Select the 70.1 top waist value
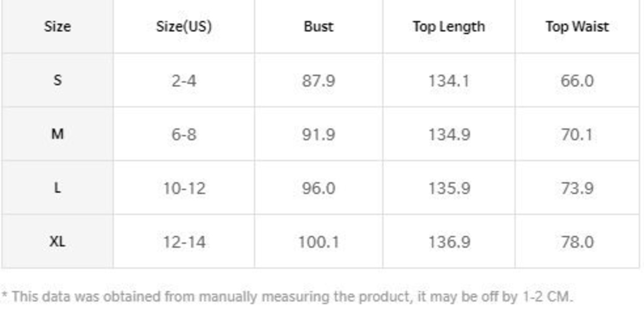Image resolution: width=644 pixels, height=329 pixels. point(577,135)
